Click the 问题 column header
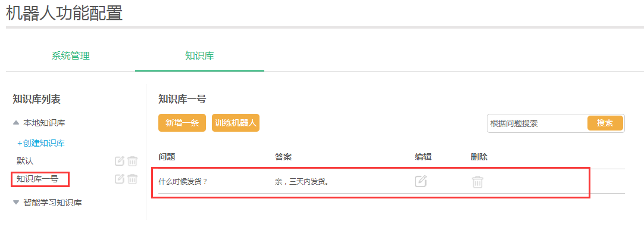The width and height of the screenshot is (644, 236). click(x=167, y=157)
